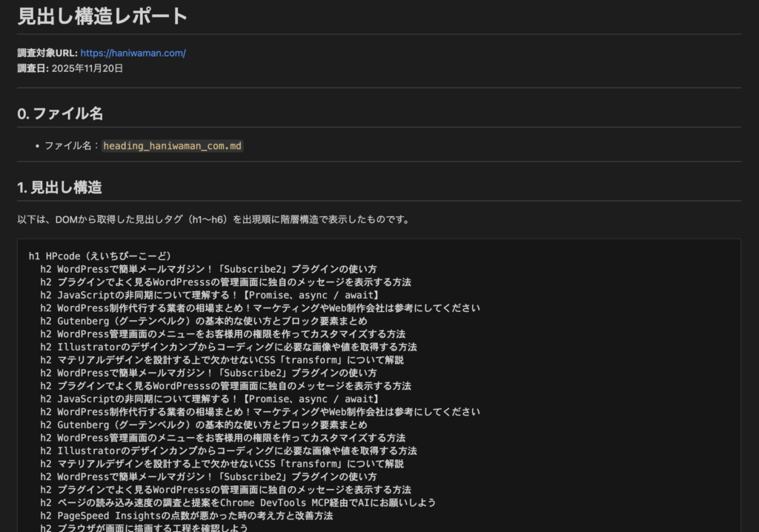The image size is (759, 532).
Task: Click the 調査日 label text
Action: [33, 68]
